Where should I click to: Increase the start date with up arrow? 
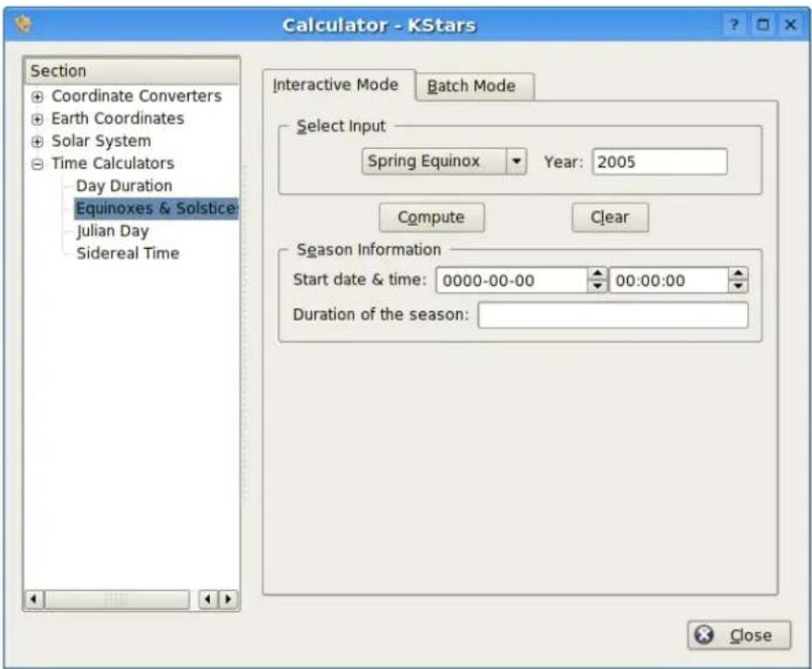[597, 274]
